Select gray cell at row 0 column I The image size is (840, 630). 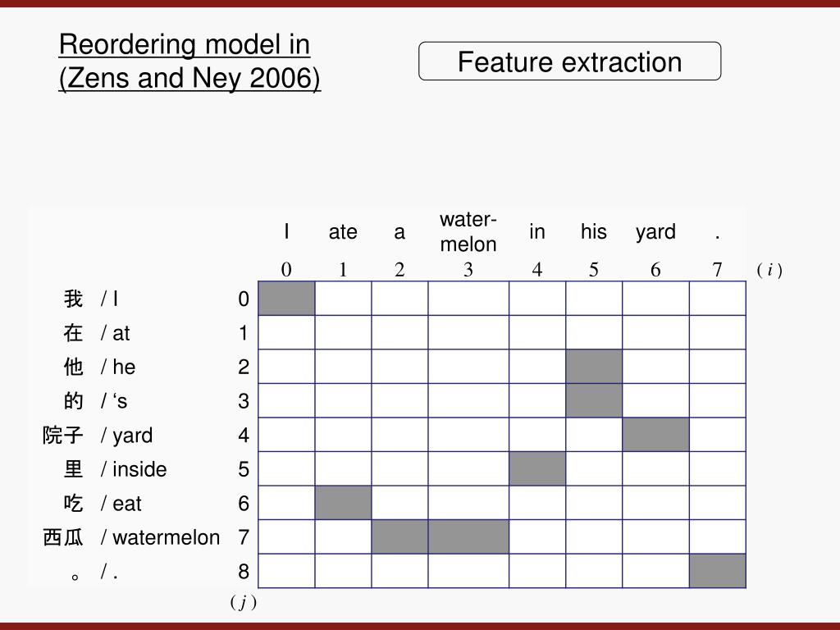pos(286,299)
